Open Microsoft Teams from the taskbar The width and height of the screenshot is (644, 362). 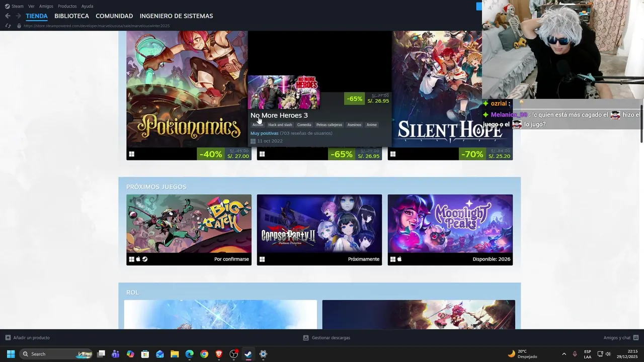pyautogui.click(x=116, y=354)
